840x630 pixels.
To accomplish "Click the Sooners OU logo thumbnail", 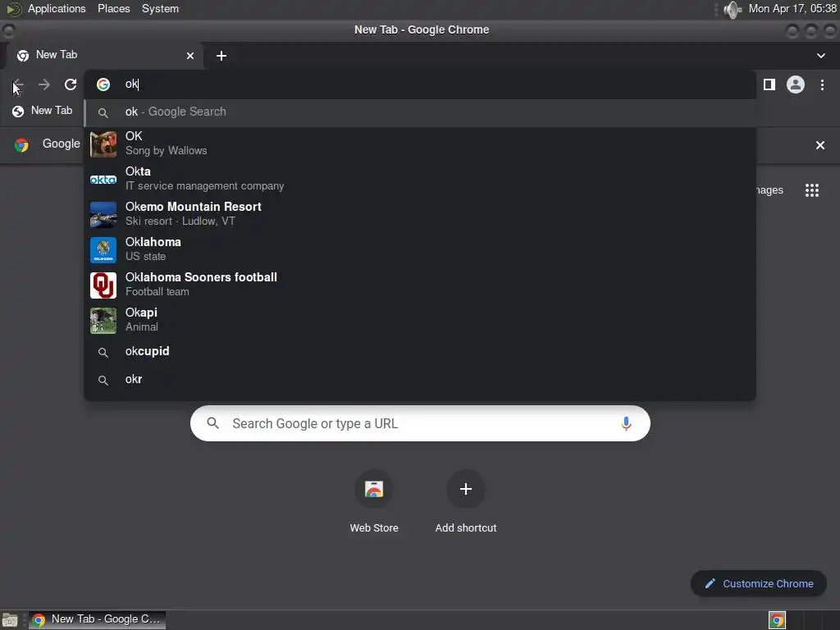I will pos(103,285).
